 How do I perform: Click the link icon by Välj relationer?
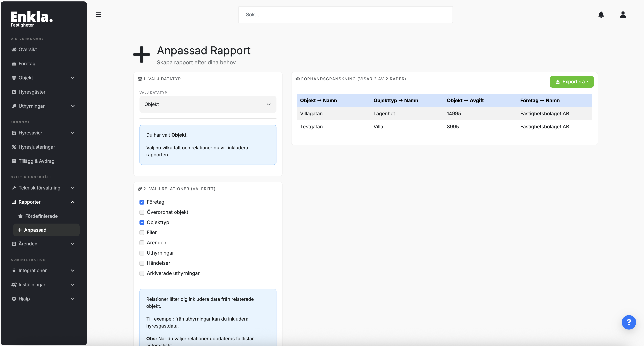pyautogui.click(x=140, y=189)
